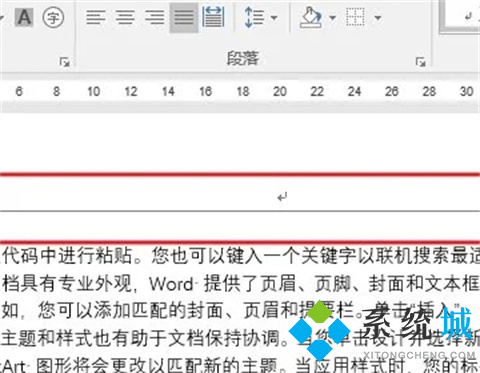The image size is (480, 373).
Task: Click the enclosed character (字) icon
Action: [x=53, y=18]
